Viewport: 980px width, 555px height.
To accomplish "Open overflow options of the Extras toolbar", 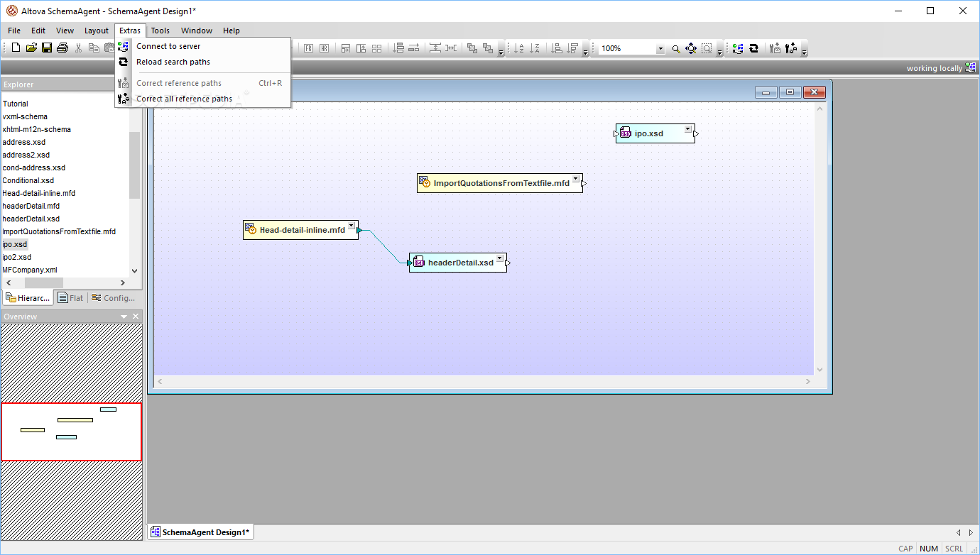I will coord(805,52).
